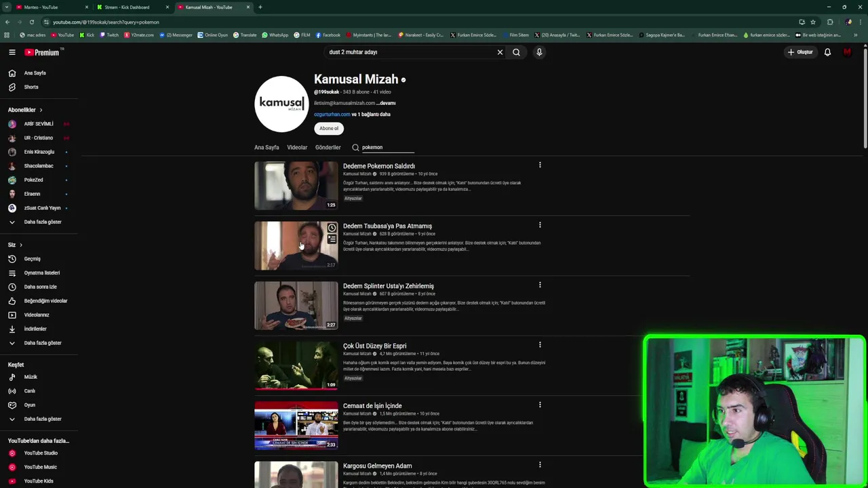Expand Abonelikler section header
This screenshot has height=488, width=868.
(x=25, y=110)
